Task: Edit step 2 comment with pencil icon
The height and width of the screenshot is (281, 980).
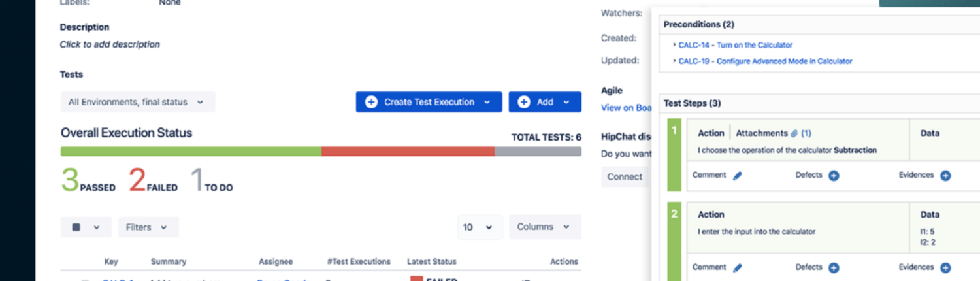Action: coord(738,267)
